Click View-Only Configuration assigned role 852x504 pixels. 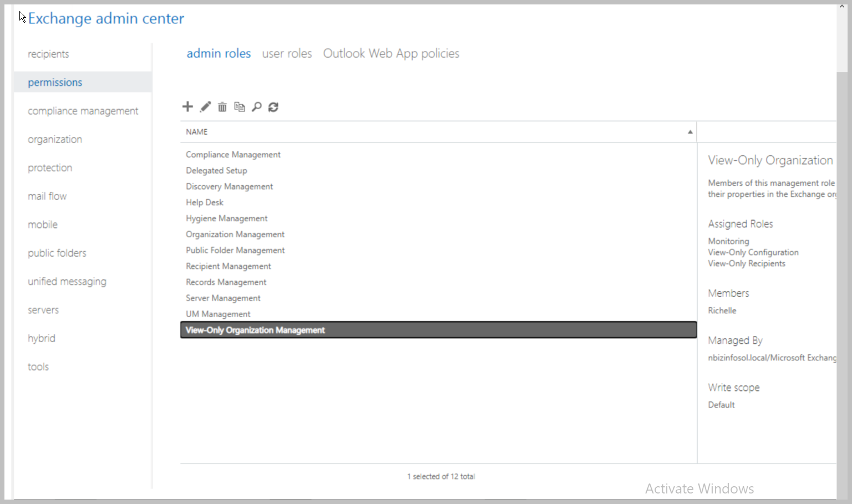coord(753,252)
